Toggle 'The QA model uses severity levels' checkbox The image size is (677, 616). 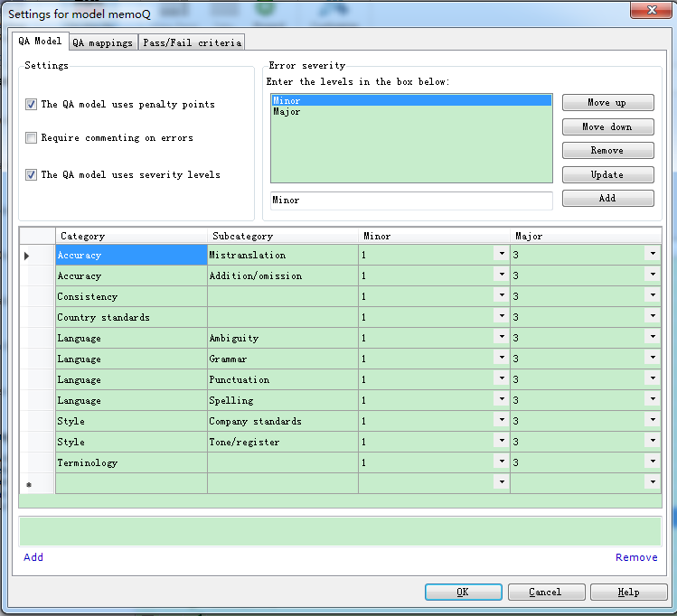coord(31,174)
